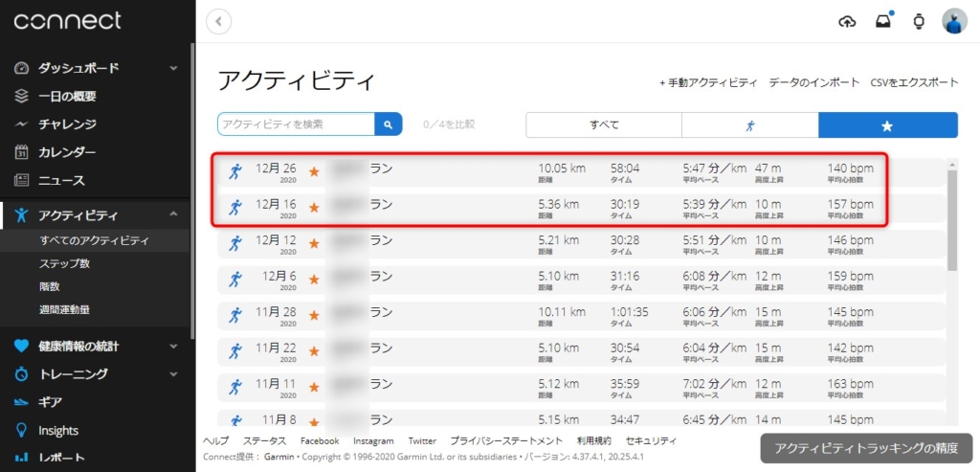Toggle the favorite star on 12月 16 run
Viewport: 980px width, 472px height.
[x=314, y=207]
